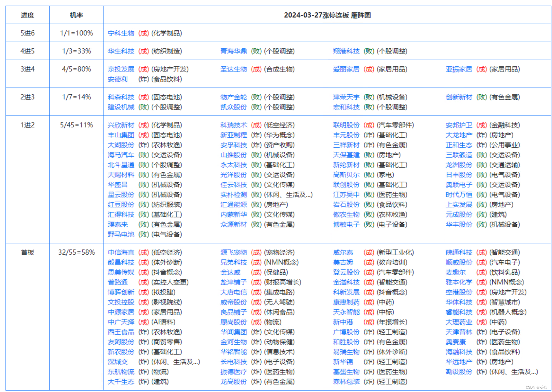Image resolution: width=552 pixels, height=392 pixels.
Task: Open the 建设机械 stock link
Action: [121, 107]
